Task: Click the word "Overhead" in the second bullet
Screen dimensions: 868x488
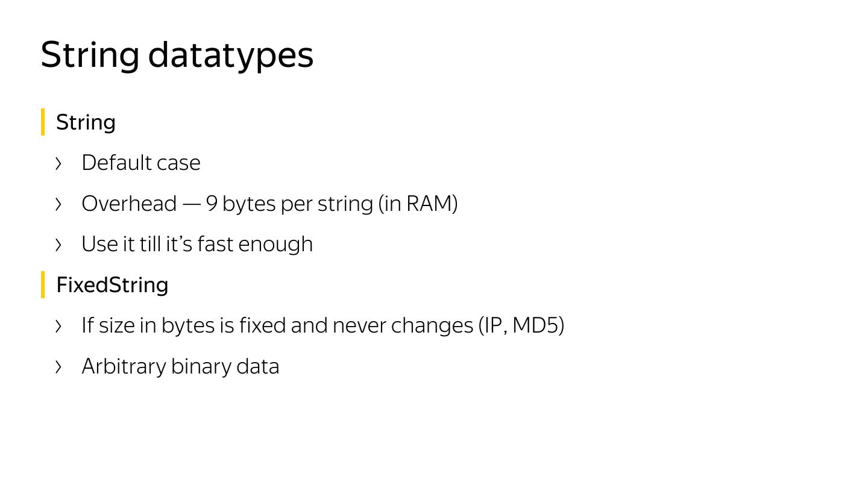Action: click(129, 204)
